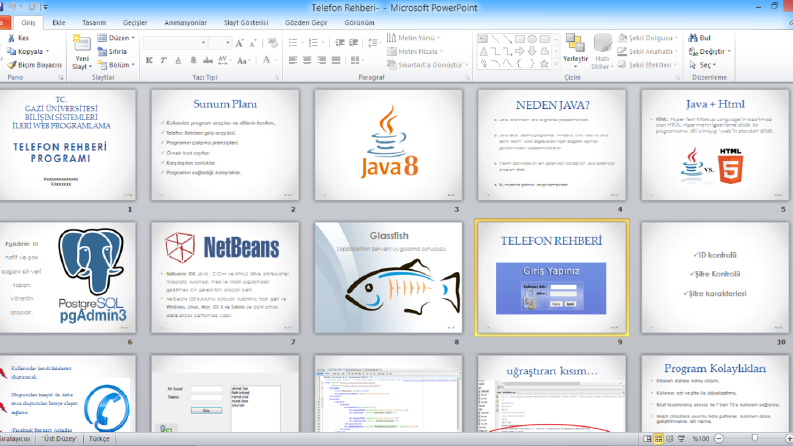The image size is (793, 446).
Task: Open the Şekil Efektleri effects dropdown
Action: coord(648,65)
